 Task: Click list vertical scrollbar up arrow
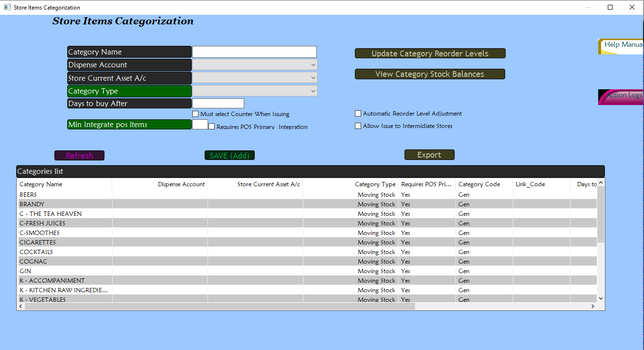(x=601, y=182)
